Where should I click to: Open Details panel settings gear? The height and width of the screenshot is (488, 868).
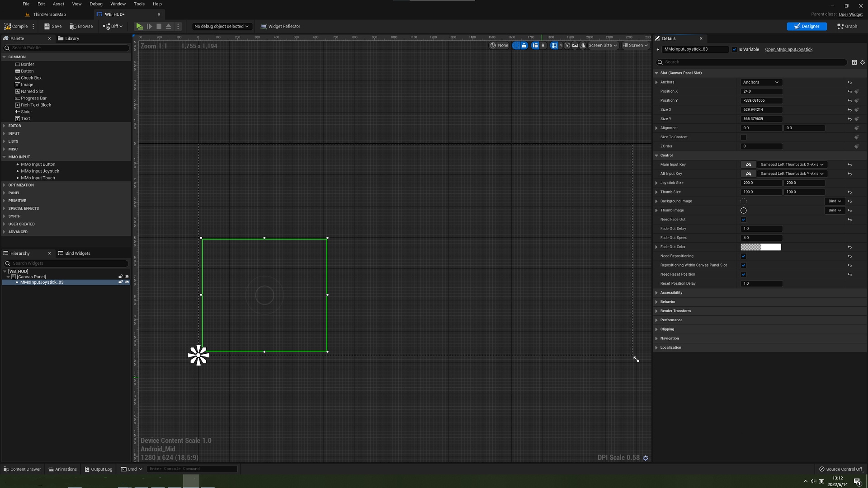coord(863,62)
